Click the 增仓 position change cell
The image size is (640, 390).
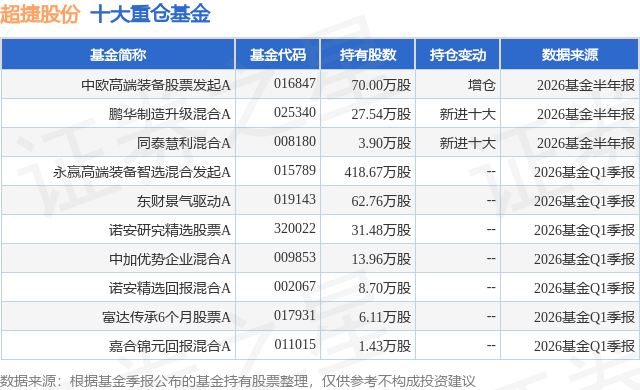click(482, 85)
